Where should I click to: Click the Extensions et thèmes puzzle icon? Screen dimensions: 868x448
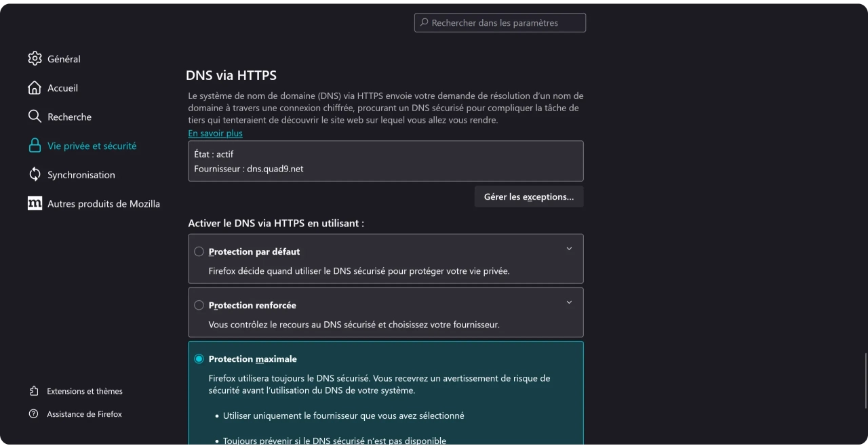coord(34,391)
